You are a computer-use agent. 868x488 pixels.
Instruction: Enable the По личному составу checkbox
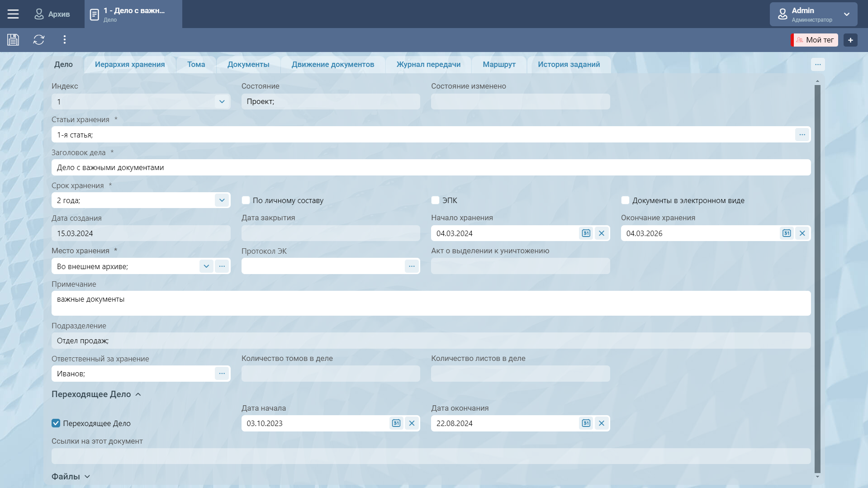click(246, 200)
